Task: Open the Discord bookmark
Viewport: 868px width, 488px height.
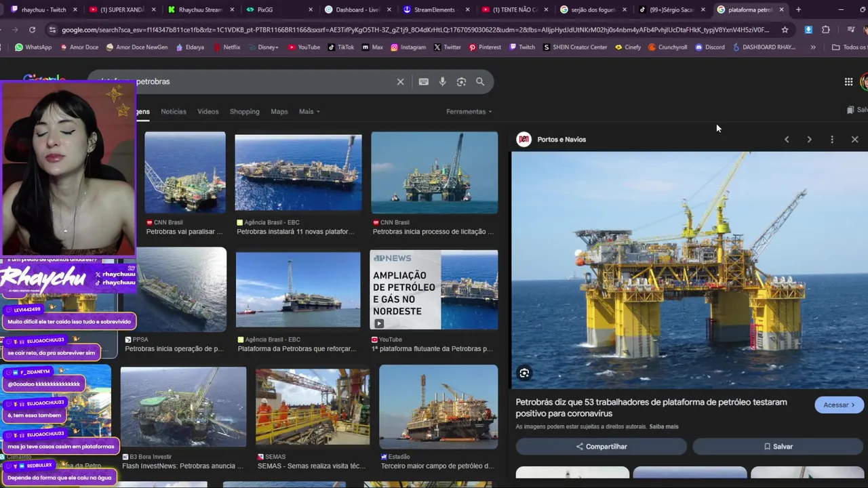Action: pos(710,47)
